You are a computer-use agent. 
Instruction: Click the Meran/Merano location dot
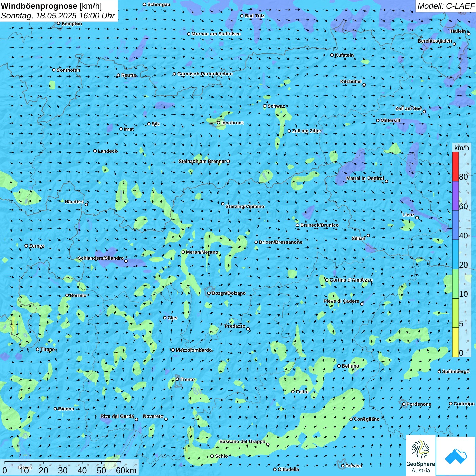(x=183, y=252)
